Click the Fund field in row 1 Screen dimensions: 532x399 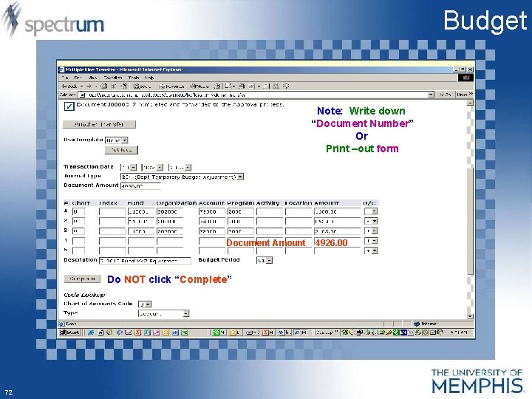[141, 212]
